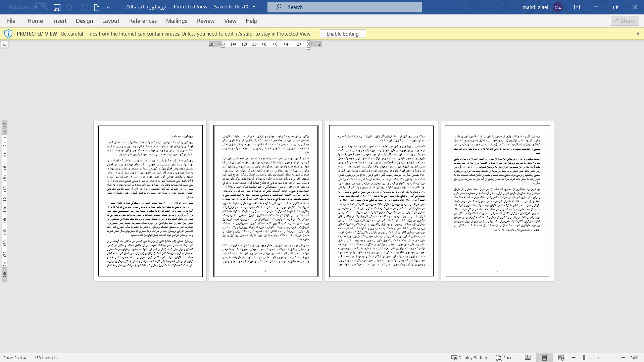Expand the Undo history dropdown arrow
The image size is (644, 362).
(76, 7)
